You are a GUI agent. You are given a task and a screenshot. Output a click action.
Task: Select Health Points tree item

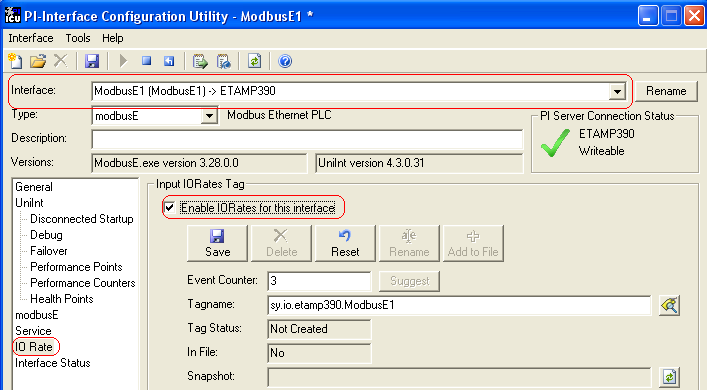click(x=62, y=299)
